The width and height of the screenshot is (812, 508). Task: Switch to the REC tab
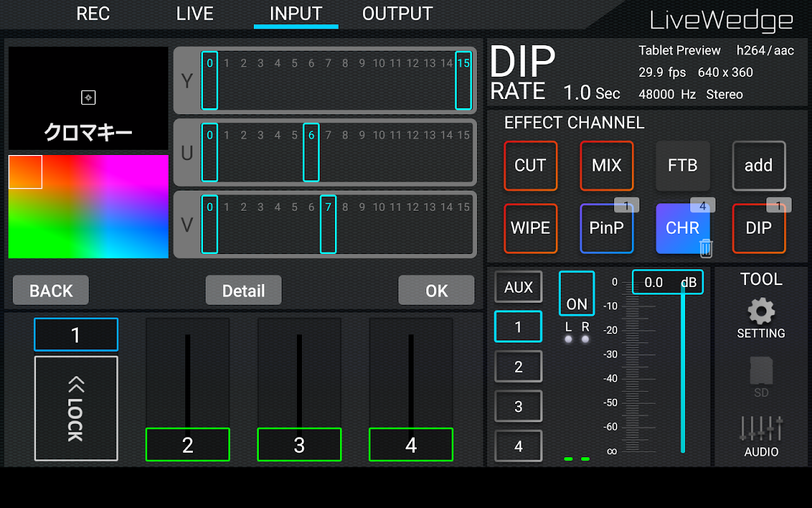[x=93, y=14]
